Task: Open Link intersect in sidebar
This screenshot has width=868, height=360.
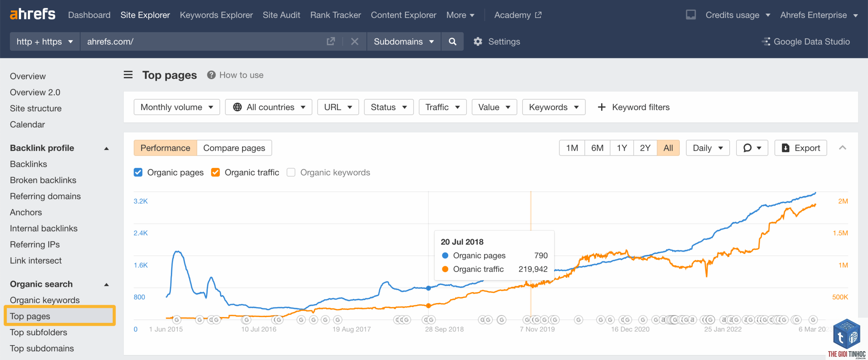Action: tap(36, 260)
